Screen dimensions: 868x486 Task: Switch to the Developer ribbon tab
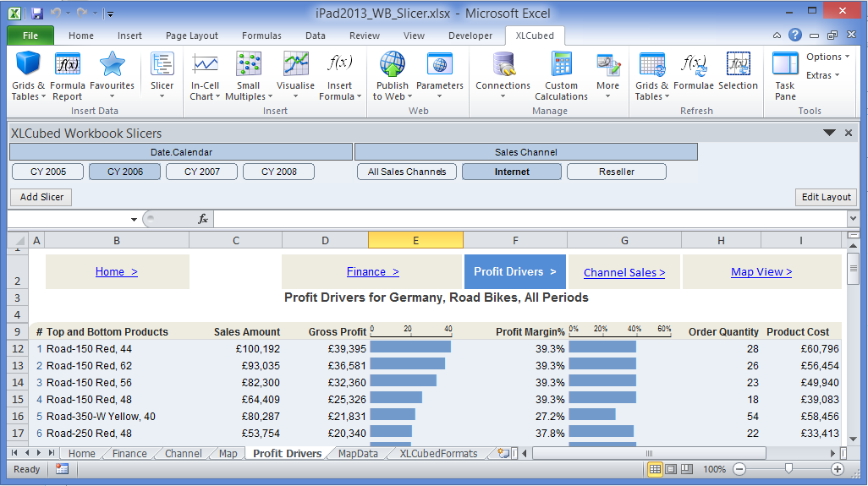point(470,35)
